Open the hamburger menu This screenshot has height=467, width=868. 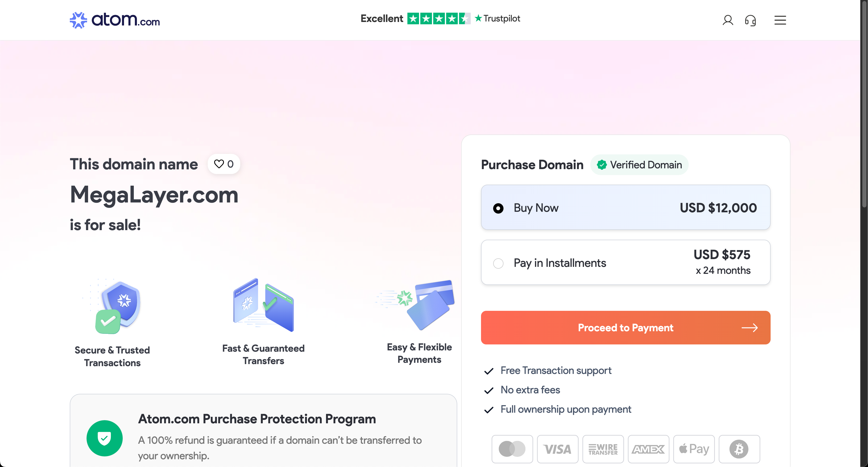[780, 20]
